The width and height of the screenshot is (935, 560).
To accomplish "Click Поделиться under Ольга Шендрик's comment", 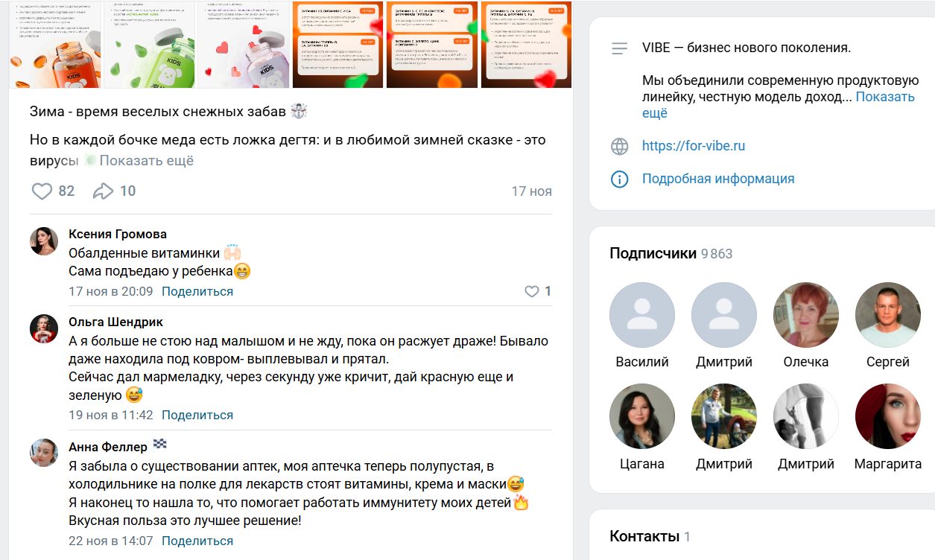I will tap(197, 415).
